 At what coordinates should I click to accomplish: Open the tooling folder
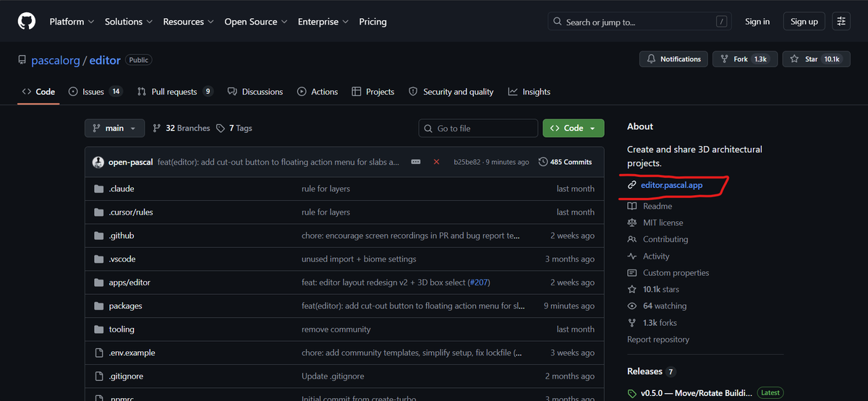coord(122,329)
